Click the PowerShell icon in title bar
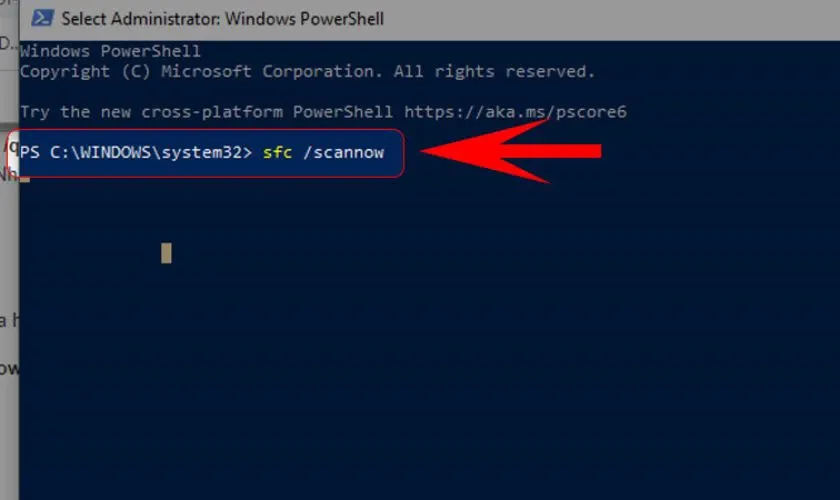The height and width of the screenshot is (500, 840). [40, 18]
